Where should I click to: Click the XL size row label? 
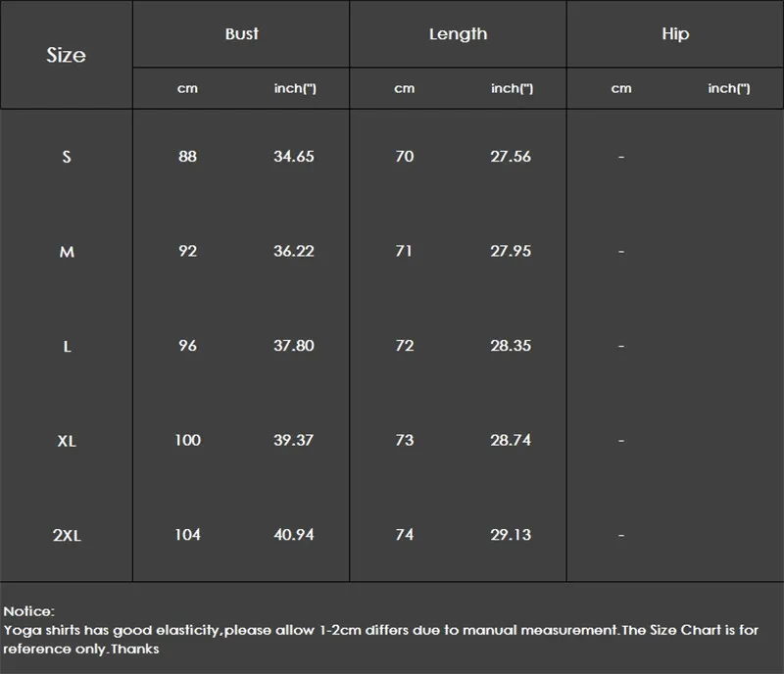pyautogui.click(x=67, y=441)
